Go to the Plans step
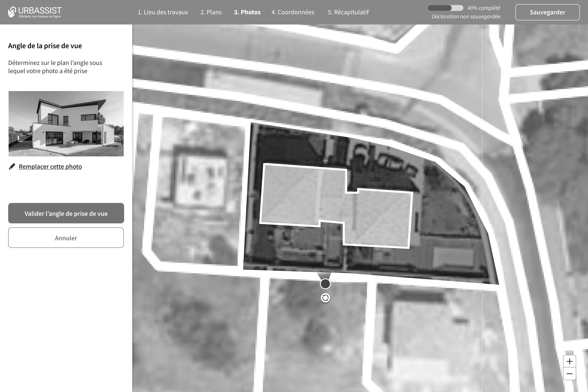Viewport: 588px width, 392px height. click(x=211, y=12)
